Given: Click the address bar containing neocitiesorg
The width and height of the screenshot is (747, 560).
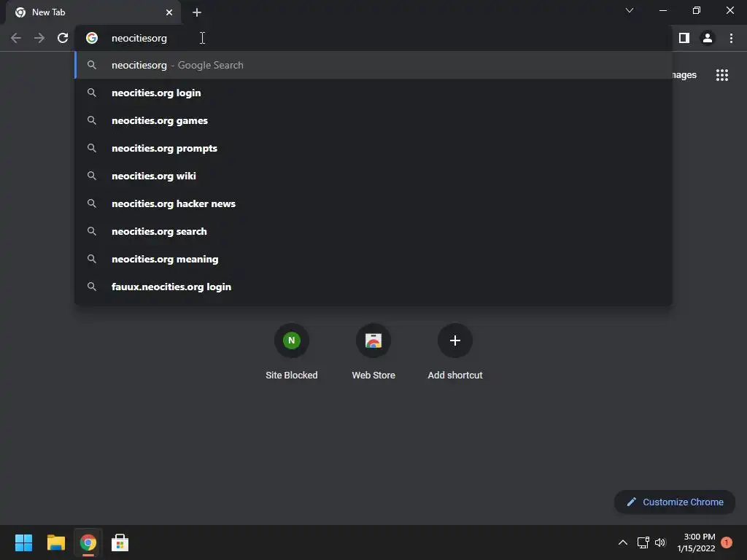Looking at the screenshot, I should [x=373, y=38].
